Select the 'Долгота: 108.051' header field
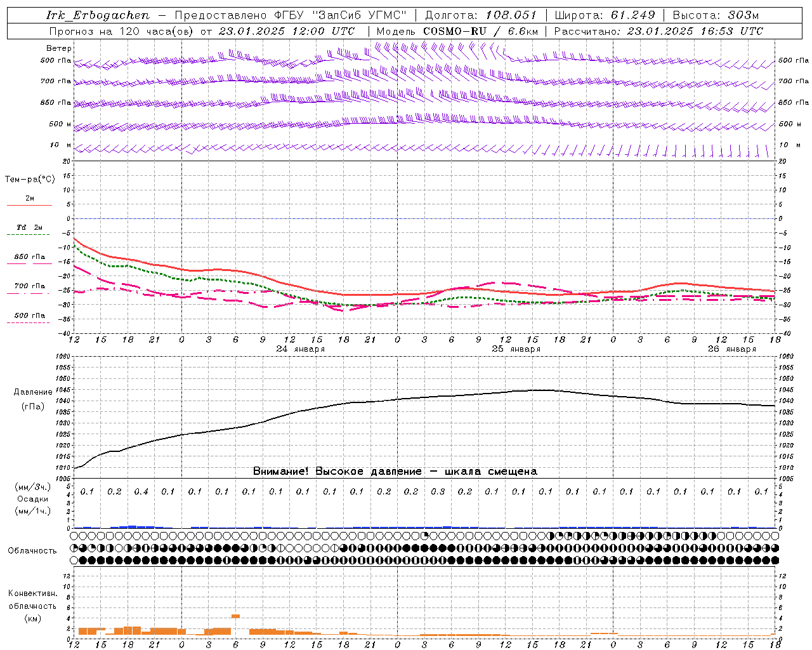 click(x=481, y=15)
